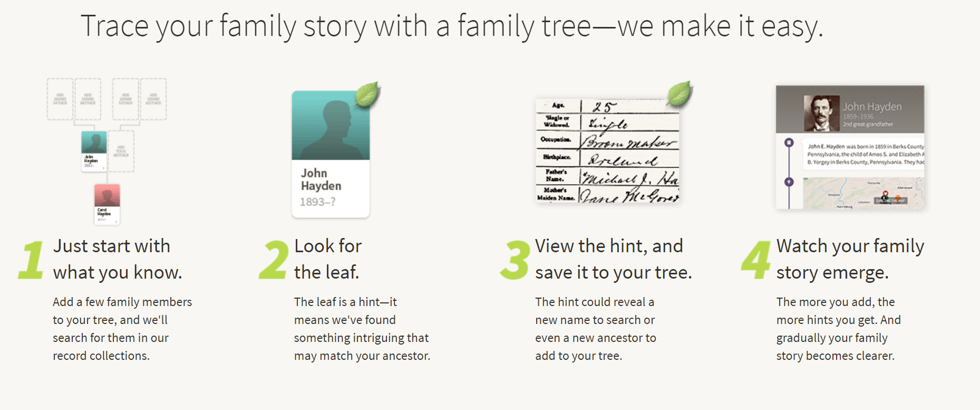
Task: Open Carol Hayden's card in the tree
Action: pos(107,204)
